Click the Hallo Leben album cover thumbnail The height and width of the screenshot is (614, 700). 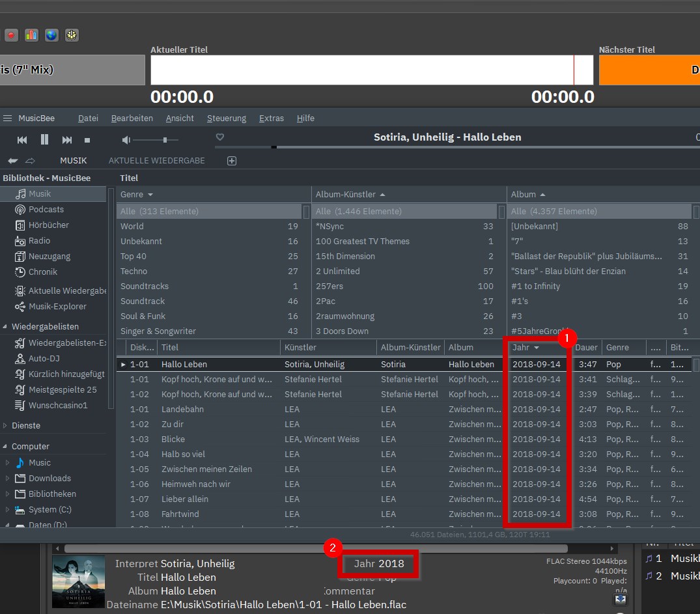coord(79,582)
